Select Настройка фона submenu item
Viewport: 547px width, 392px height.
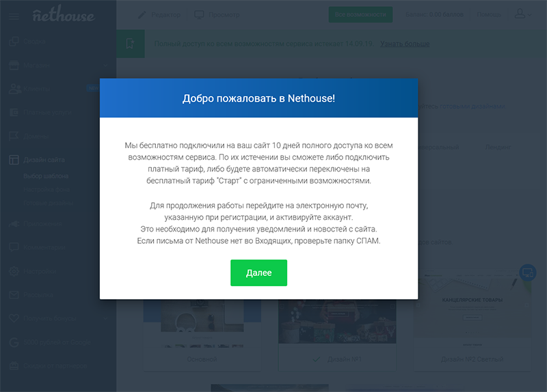46,189
